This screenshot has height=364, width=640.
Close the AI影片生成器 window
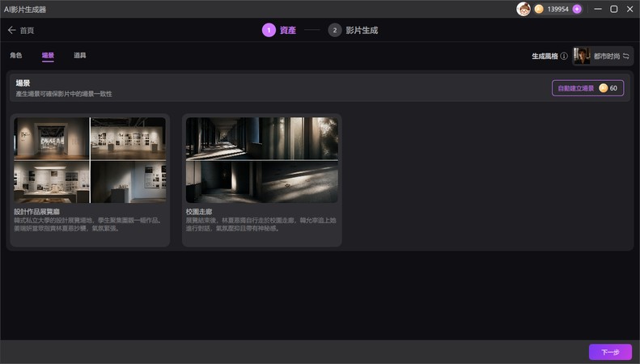click(629, 9)
